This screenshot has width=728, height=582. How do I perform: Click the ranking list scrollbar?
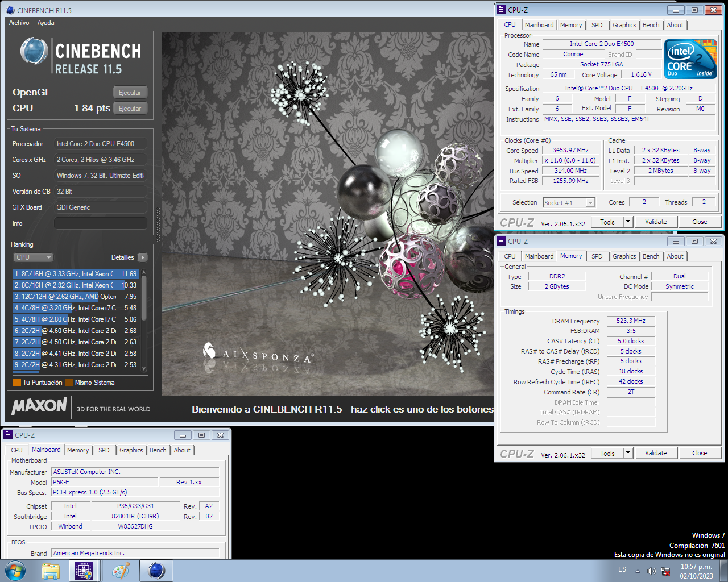pos(144,321)
